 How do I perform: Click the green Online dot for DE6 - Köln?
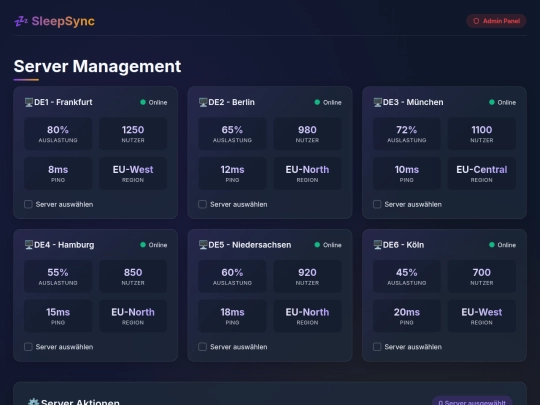pyautogui.click(x=492, y=245)
